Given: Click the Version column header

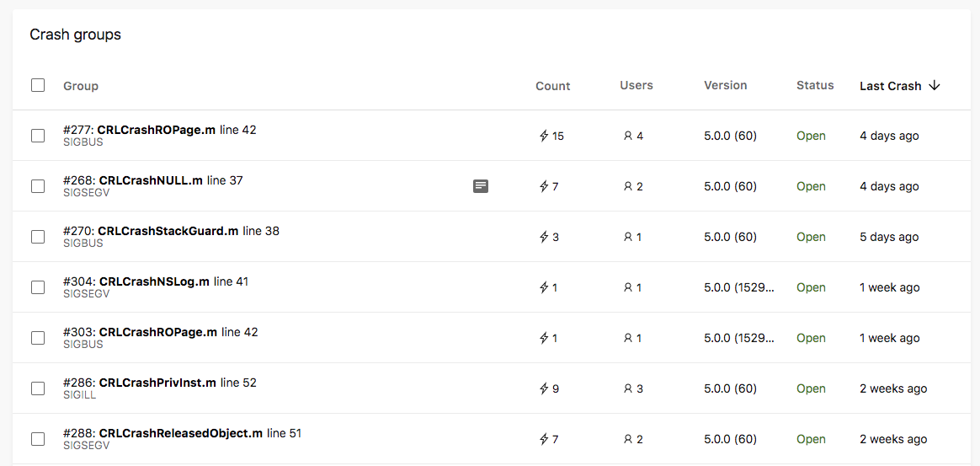Looking at the screenshot, I should [x=725, y=85].
